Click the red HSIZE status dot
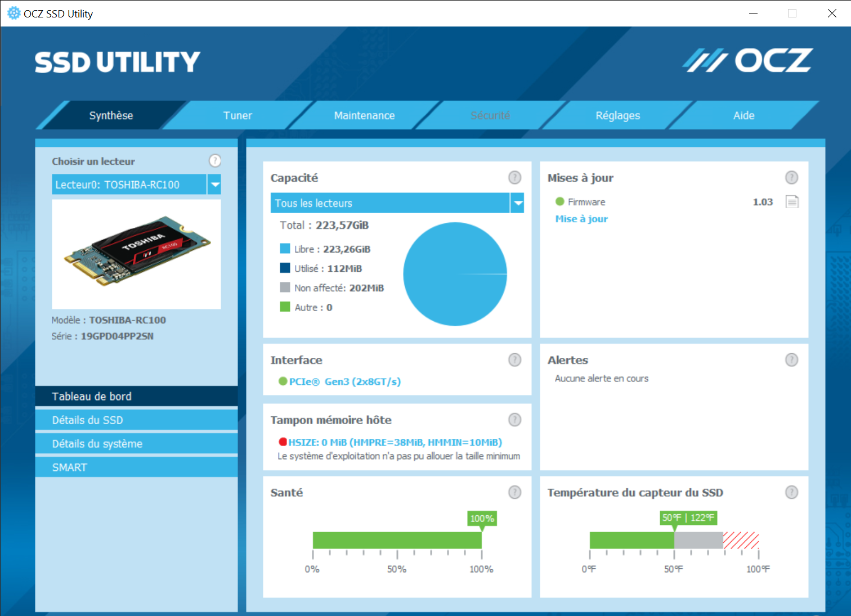Viewport: 851px width, 616px height. 283,442
